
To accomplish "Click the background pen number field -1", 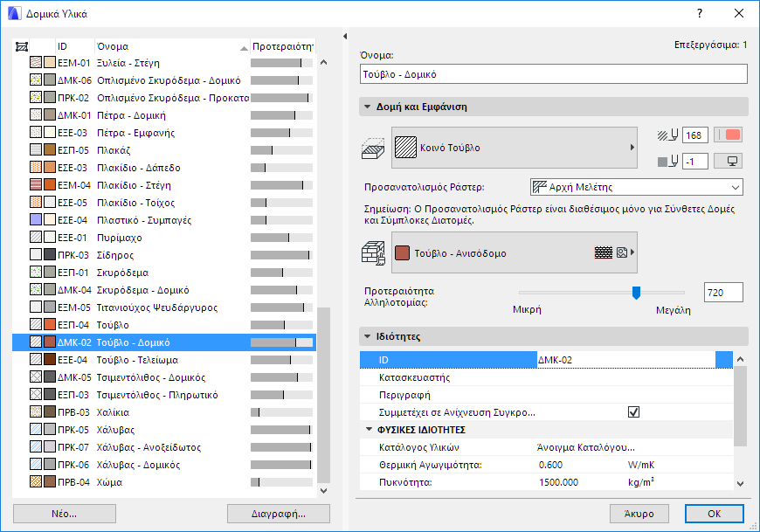I will point(695,162).
